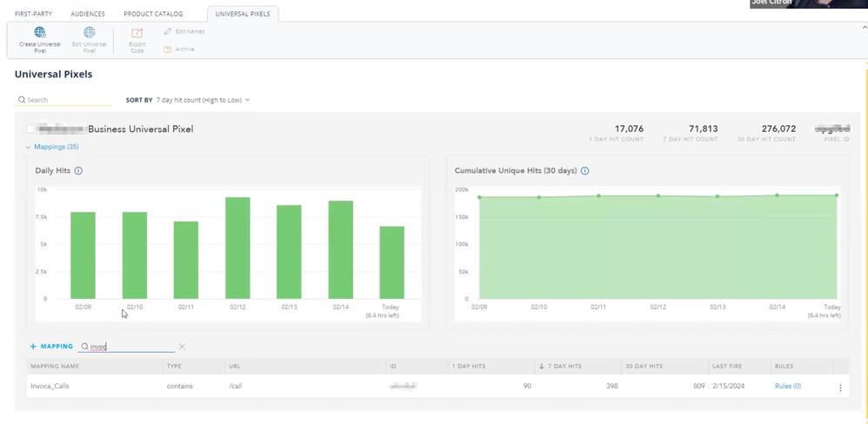868x424 pixels.
Task: Click the magnifier icon in mapping search
Action: coord(84,347)
